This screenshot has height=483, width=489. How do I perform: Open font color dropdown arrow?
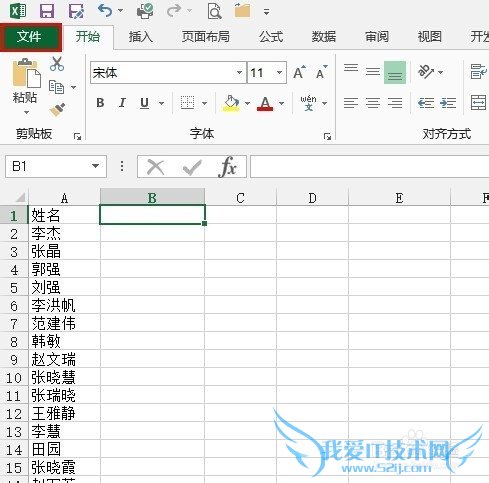[x=282, y=103]
